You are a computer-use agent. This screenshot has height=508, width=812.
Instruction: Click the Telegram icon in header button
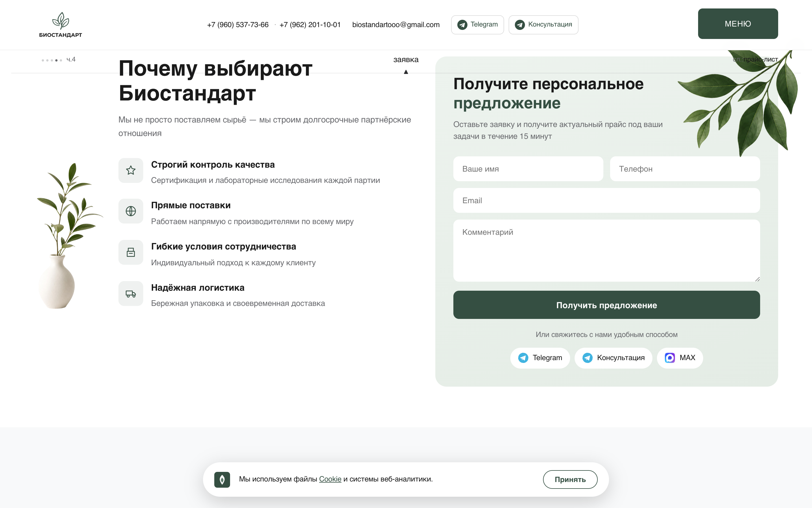click(462, 25)
